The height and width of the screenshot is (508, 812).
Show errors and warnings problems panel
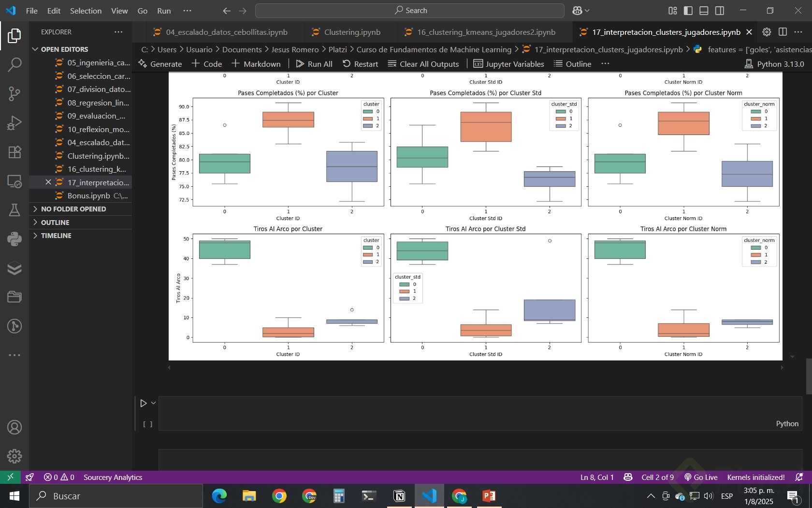pyautogui.click(x=59, y=477)
